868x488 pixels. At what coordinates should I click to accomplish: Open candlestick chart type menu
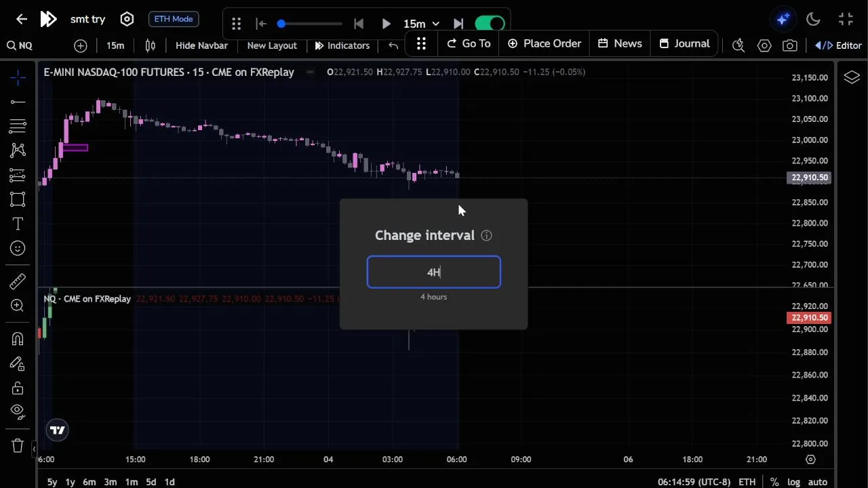151,45
